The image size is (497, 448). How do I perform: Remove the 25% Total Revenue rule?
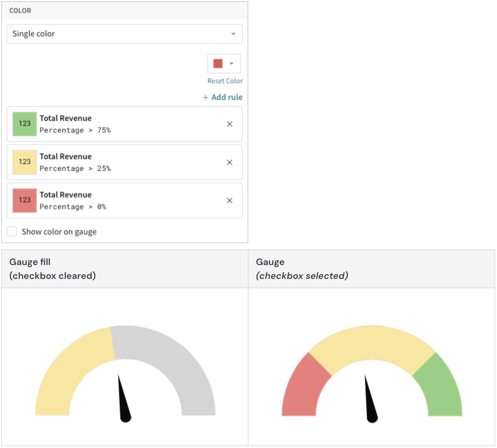point(229,162)
